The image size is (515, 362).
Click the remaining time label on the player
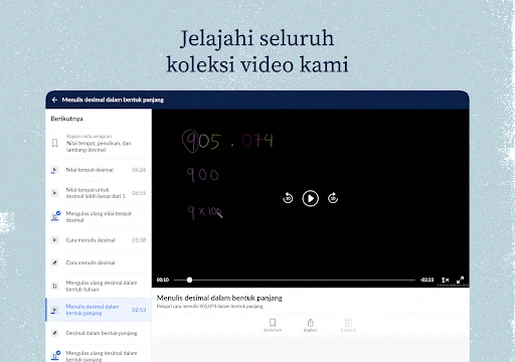click(427, 280)
